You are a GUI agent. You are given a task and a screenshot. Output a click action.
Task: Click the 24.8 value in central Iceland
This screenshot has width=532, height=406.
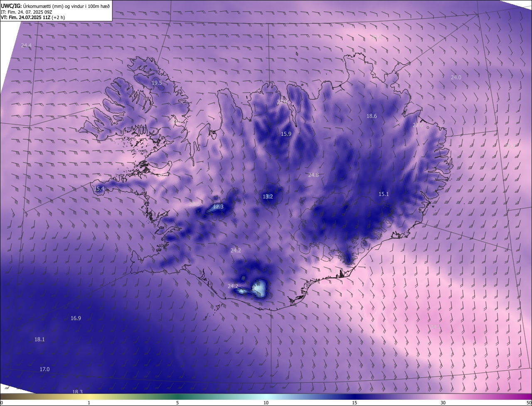313,175
